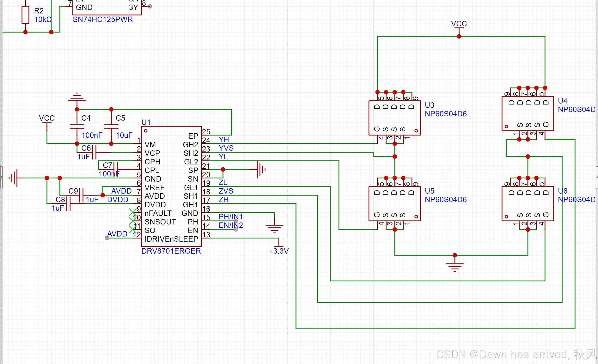Select the U4 MOSFET symbol

[x=528, y=114]
